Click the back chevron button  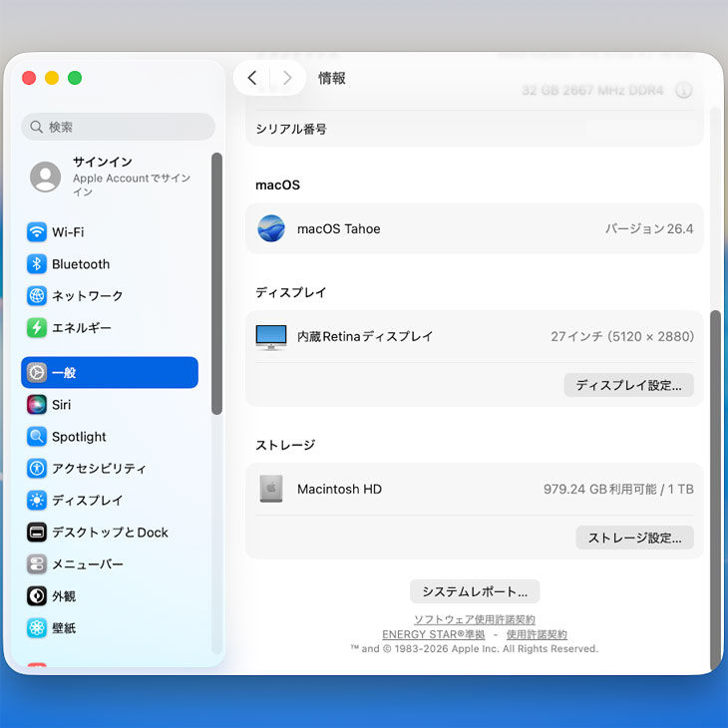click(x=252, y=78)
